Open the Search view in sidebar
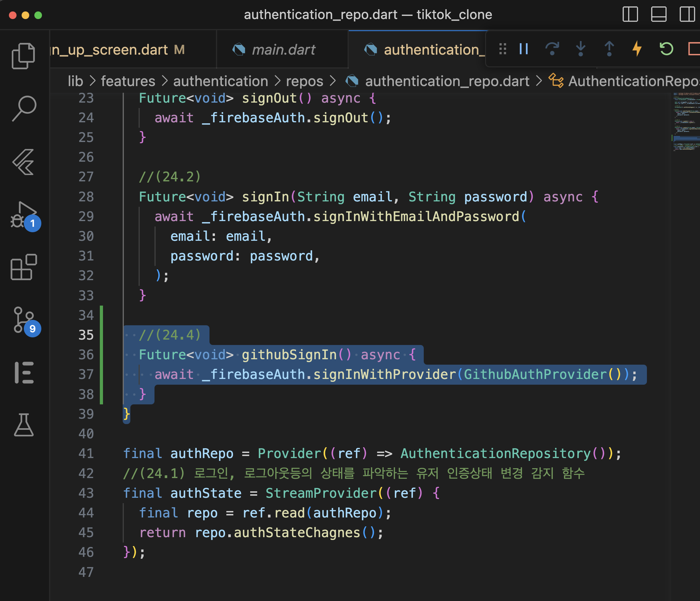This screenshot has width=700, height=601. (24, 108)
